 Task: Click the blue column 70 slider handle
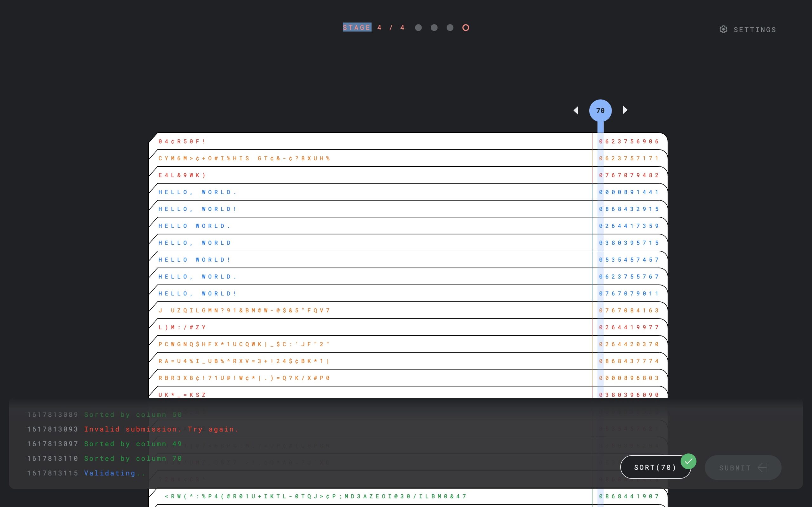click(x=600, y=111)
